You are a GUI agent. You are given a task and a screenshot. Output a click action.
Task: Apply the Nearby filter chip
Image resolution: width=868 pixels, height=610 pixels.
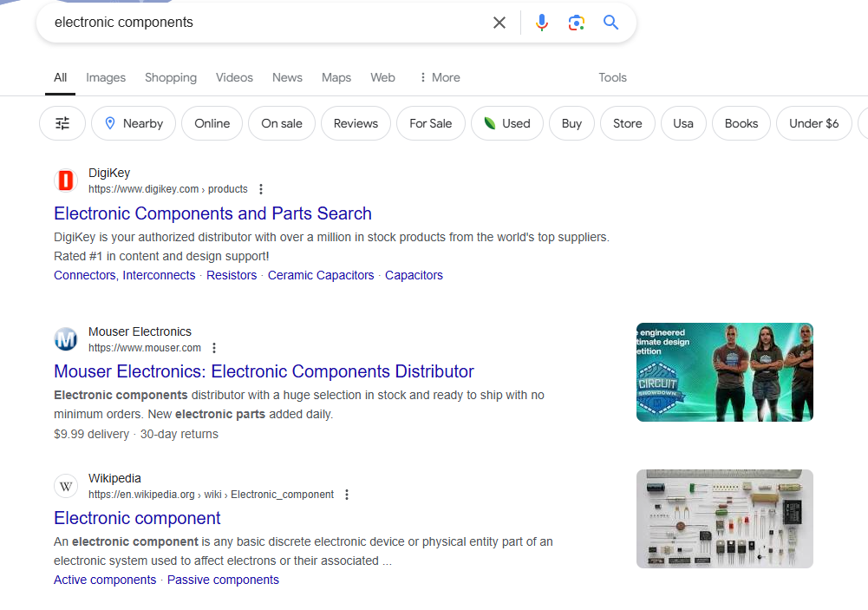click(x=134, y=123)
